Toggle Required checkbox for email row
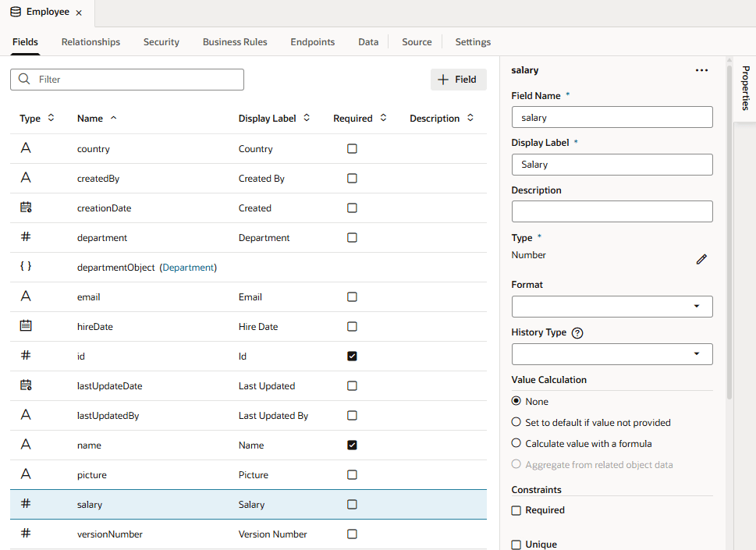This screenshot has height=550, width=756. [x=352, y=297]
